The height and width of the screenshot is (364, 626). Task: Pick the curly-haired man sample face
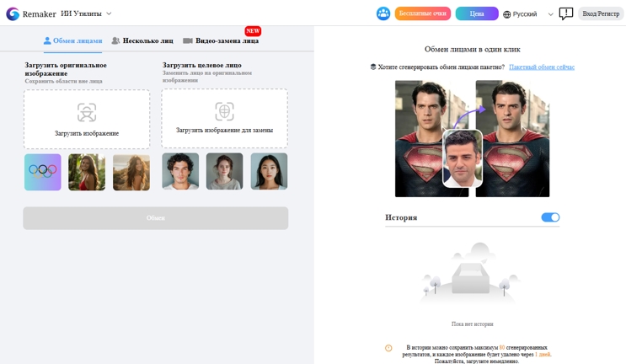tap(180, 171)
